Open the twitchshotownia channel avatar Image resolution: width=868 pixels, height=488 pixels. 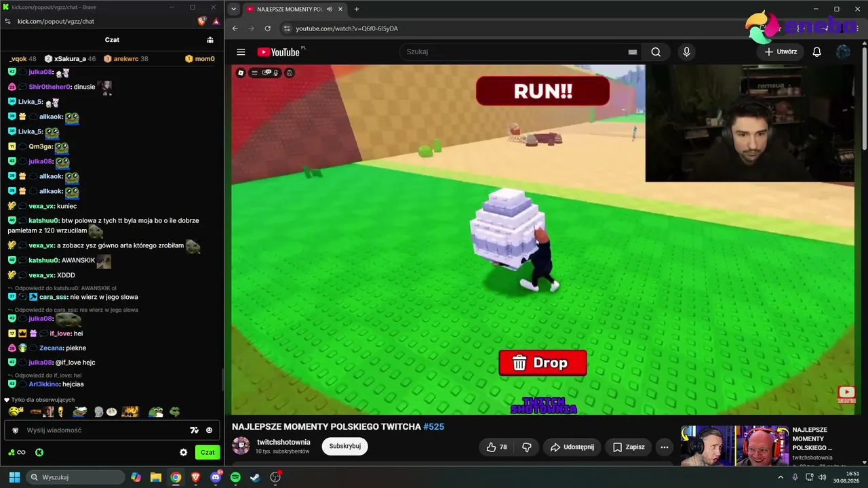(x=241, y=445)
